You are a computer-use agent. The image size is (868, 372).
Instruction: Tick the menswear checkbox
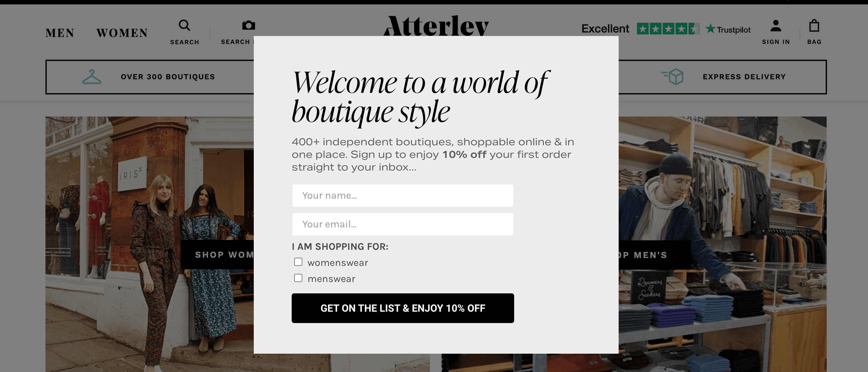pos(298,278)
